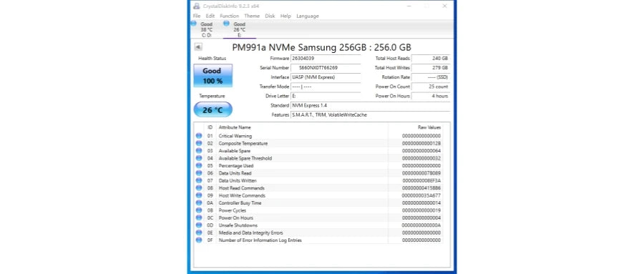Click the Total Host Reads value
This screenshot has width=644, height=274.
(x=431, y=59)
